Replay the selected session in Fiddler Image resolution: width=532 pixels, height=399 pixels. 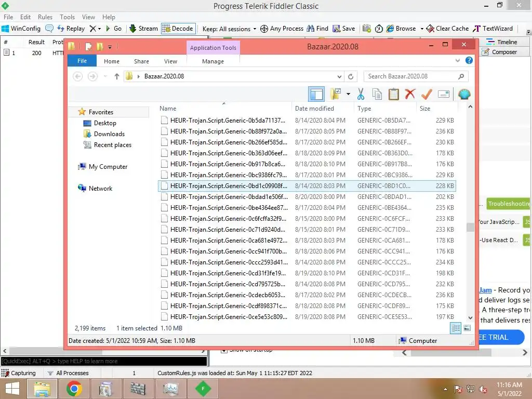coord(71,29)
